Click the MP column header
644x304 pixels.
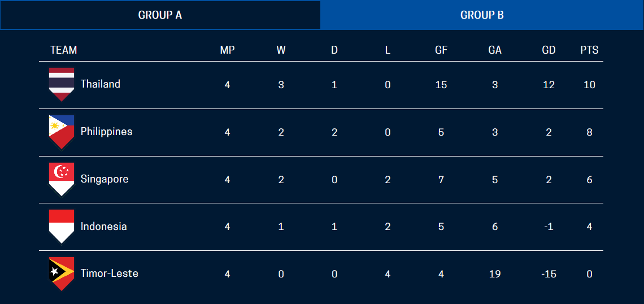[x=227, y=50]
